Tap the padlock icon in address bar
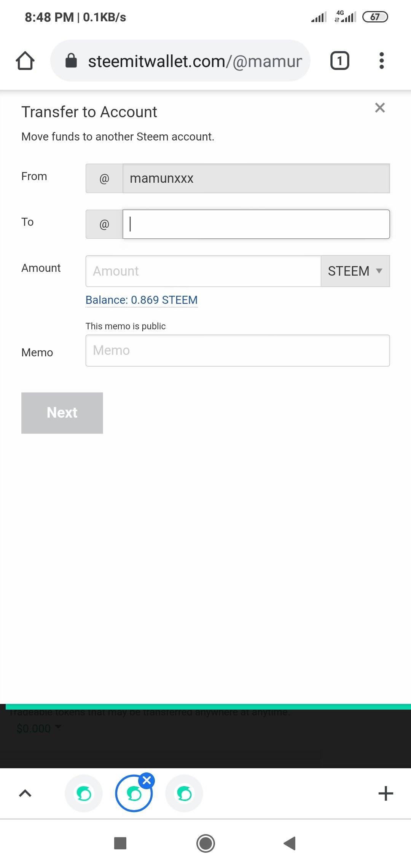 [x=71, y=61]
